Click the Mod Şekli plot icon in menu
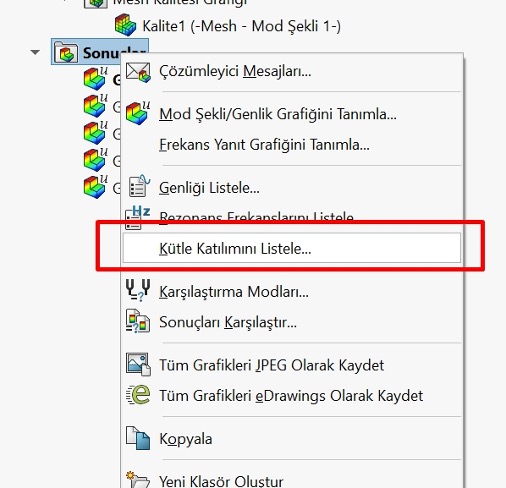The image size is (506, 488). (138, 113)
